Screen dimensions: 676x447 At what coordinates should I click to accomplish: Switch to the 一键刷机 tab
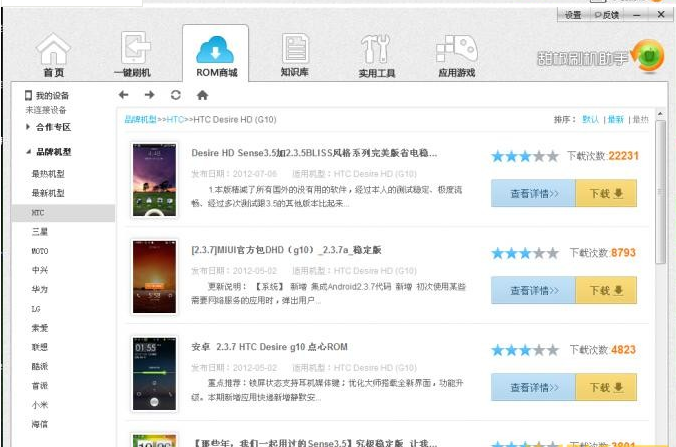pos(133,55)
